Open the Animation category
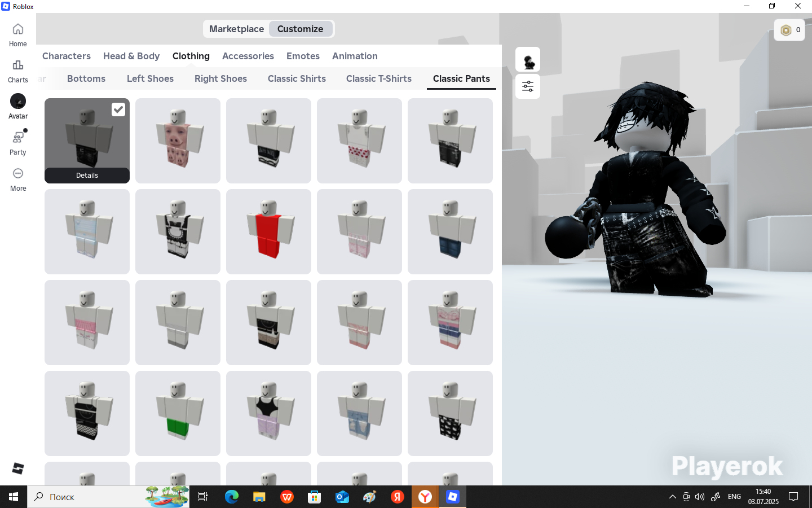 (x=355, y=56)
